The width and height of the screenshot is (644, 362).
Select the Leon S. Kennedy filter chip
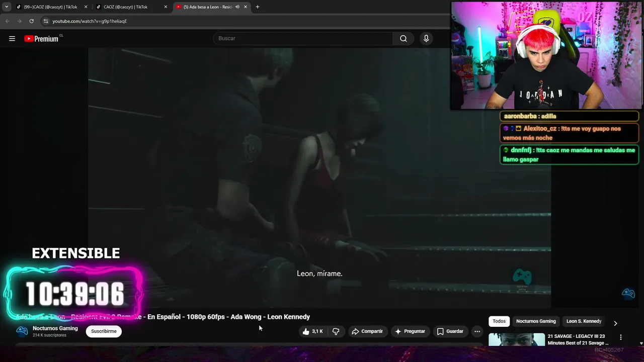coord(584,321)
